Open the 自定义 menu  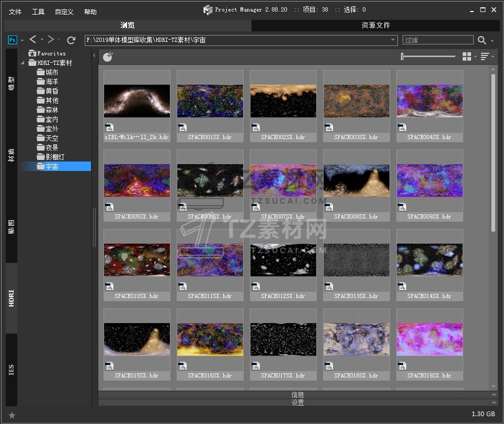point(64,12)
